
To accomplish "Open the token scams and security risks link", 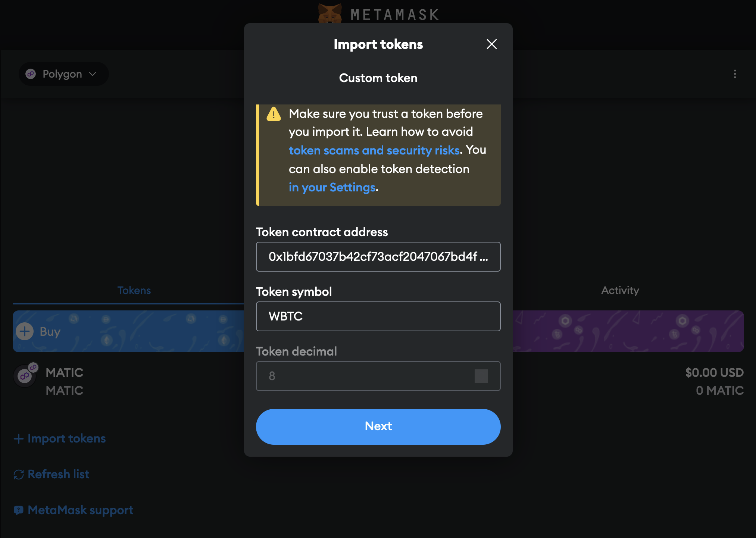I will [x=374, y=150].
